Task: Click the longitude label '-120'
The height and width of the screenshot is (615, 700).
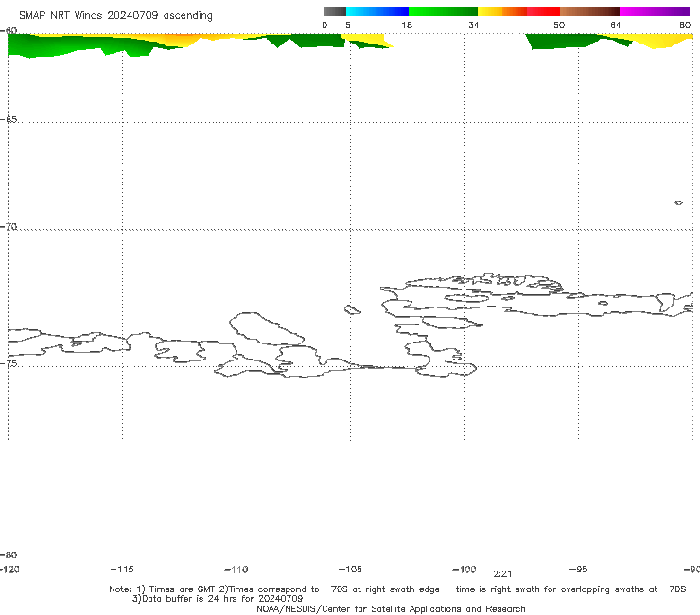Action: [x=9, y=569]
